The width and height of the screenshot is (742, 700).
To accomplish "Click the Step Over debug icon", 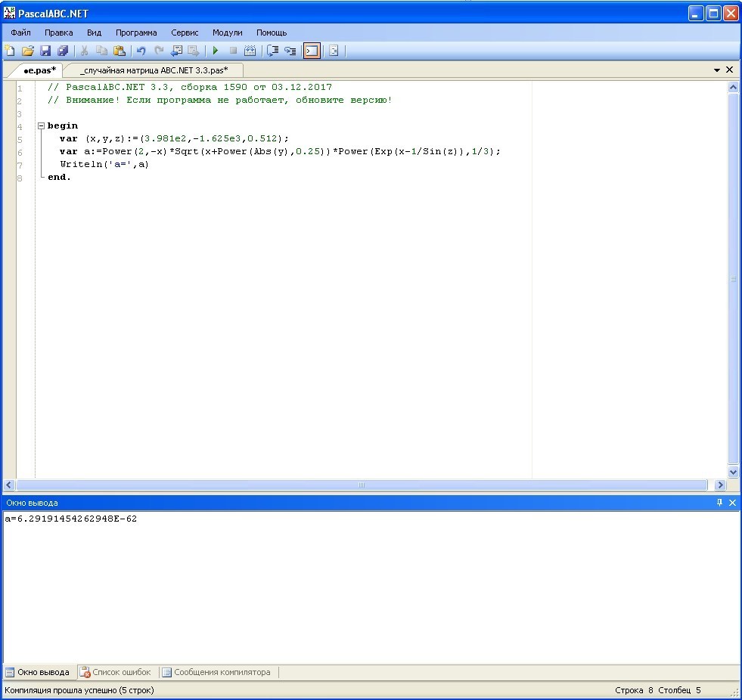I will [x=272, y=51].
